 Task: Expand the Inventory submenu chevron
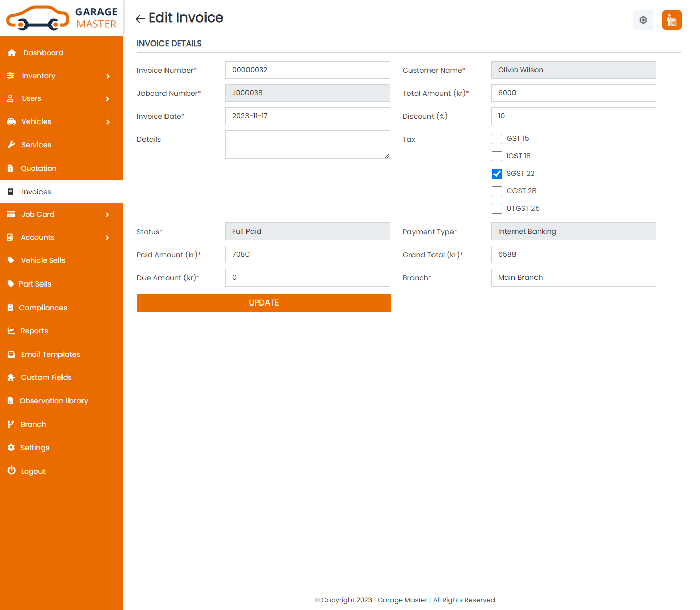click(108, 76)
